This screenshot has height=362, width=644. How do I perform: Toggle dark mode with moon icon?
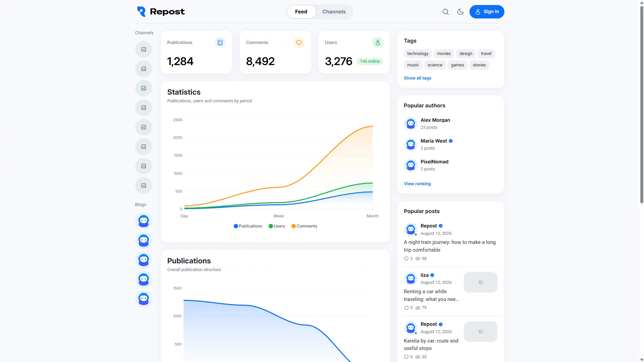pyautogui.click(x=460, y=12)
